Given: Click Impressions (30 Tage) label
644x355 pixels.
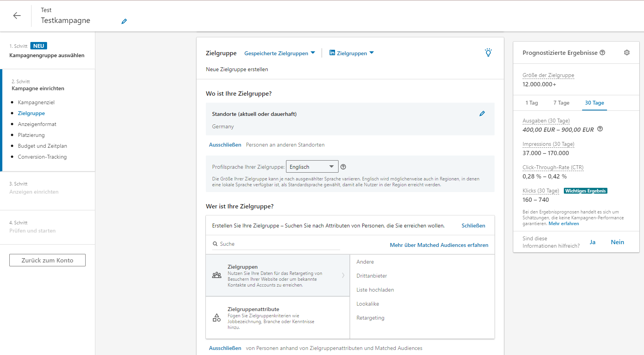Looking at the screenshot, I should pyautogui.click(x=548, y=144).
